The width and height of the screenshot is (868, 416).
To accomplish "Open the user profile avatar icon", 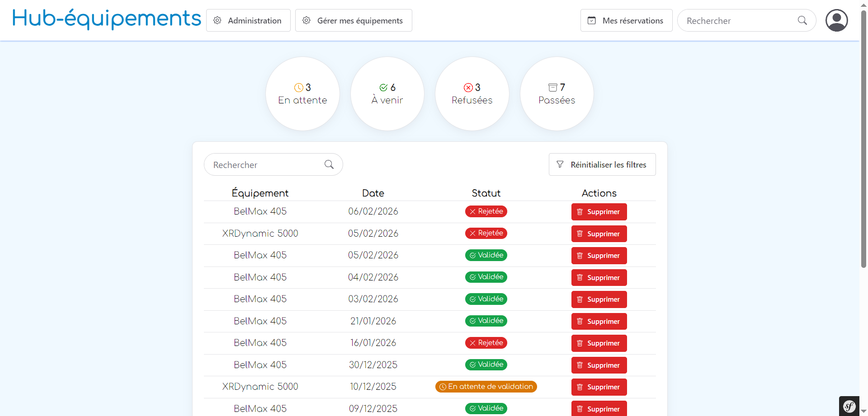I will pos(836,20).
